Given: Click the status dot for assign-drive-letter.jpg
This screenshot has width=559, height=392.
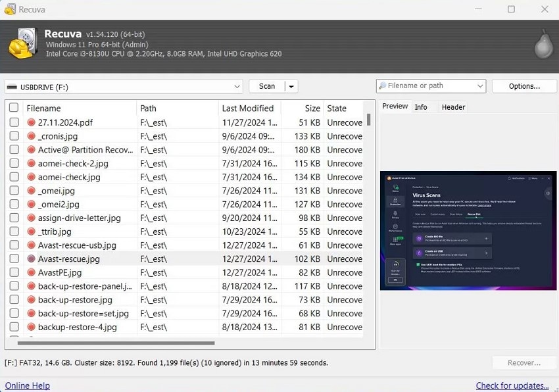Looking at the screenshot, I should click(x=32, y=218).
